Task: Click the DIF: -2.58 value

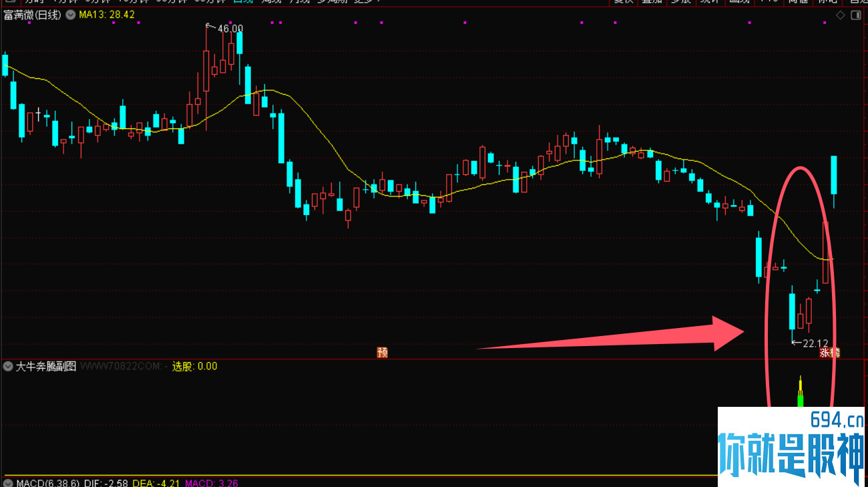Action: tap(105, 483)
